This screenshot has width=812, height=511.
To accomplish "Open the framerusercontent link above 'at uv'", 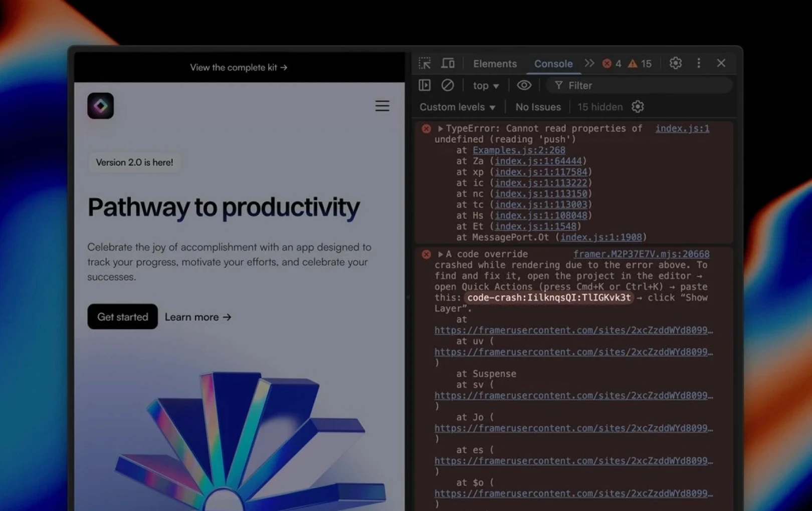I will pyautogui.click(x=573, y=331).
